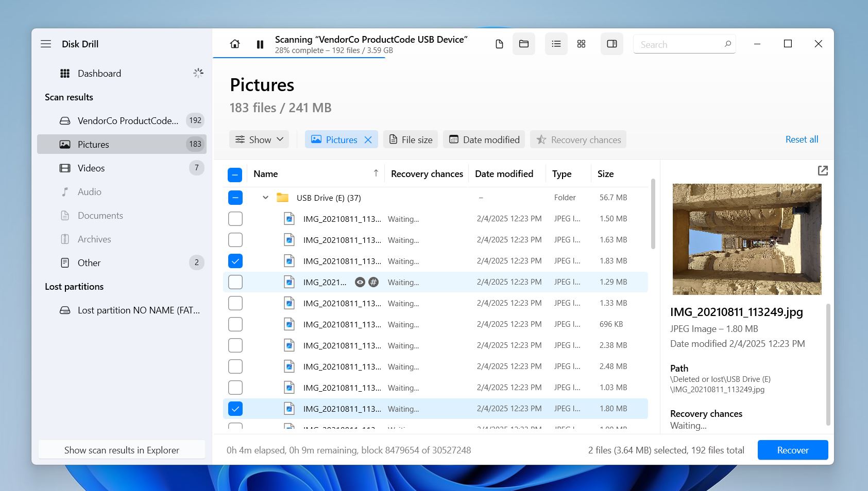Check the 1.63 MB image row checkbox
Screen dimensions: 868x491
pyautogui.click(x=235, y=240)
